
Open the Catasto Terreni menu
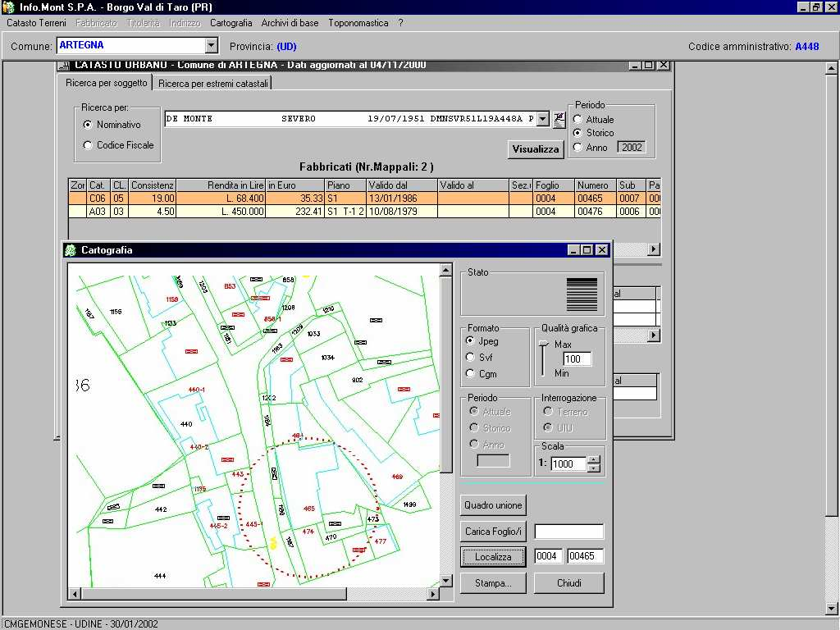[x=36, y=23]
